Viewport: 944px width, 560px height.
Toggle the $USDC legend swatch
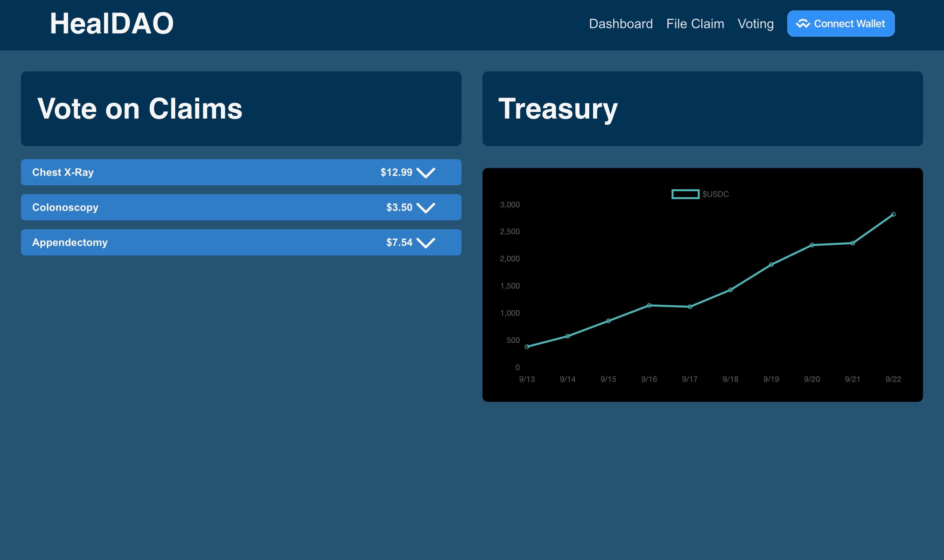pos(685,194)
